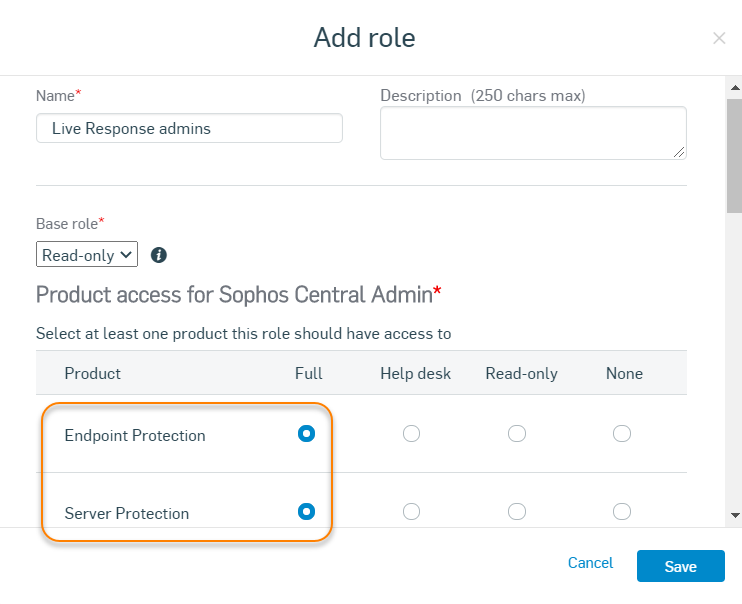The image size is (742, 604).
Task: Open the Base role dropdown
Action: 86,255
